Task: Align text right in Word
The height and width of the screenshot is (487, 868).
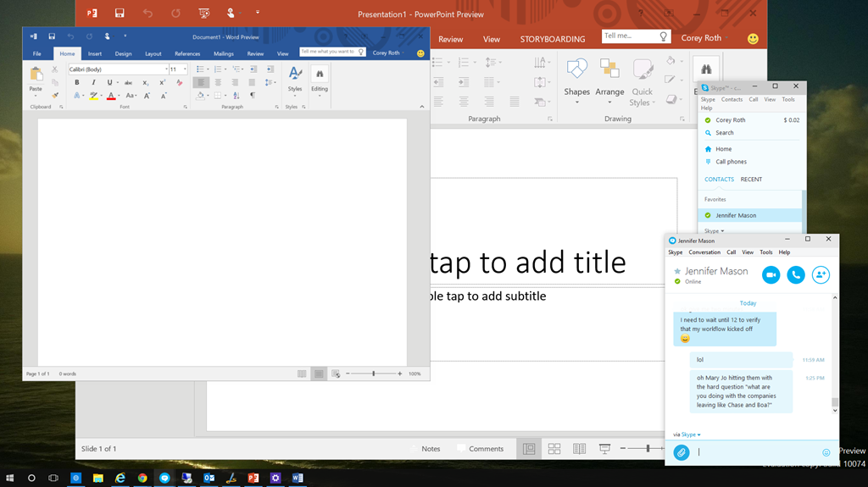Action: (x=235, y=82)
